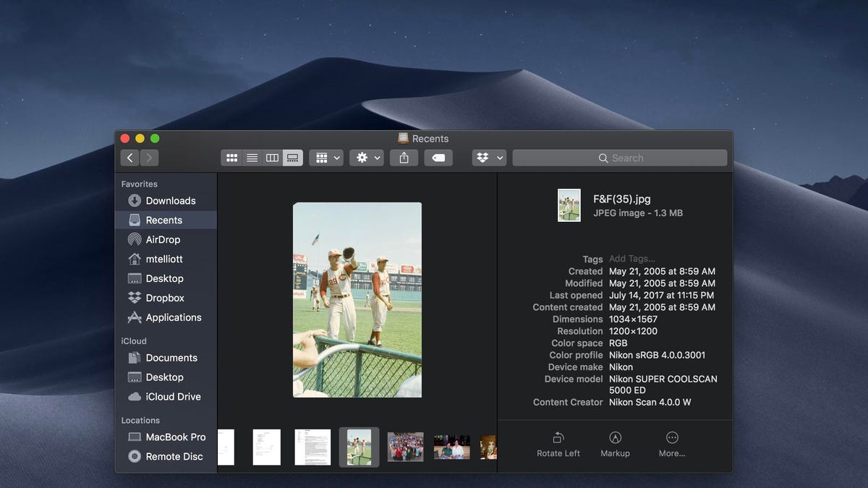Click the Search field
Screen dimensions: 868x488
point(620,158)
